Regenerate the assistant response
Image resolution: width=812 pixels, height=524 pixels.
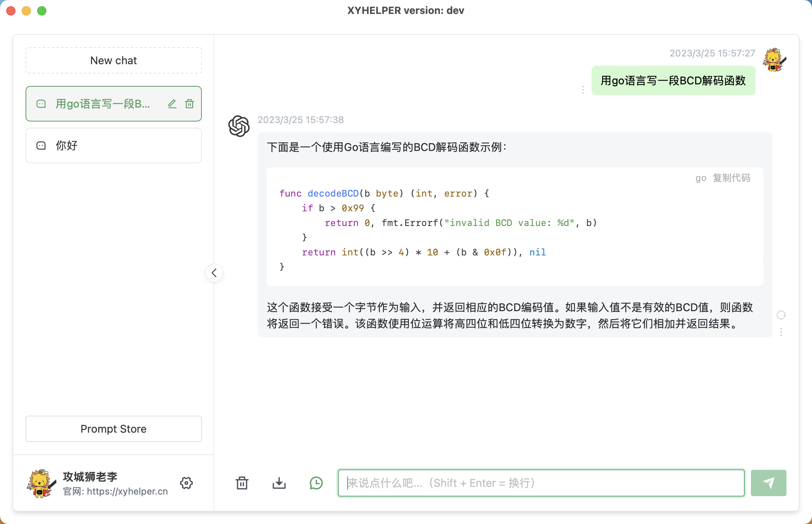click(x=781, y=315)
